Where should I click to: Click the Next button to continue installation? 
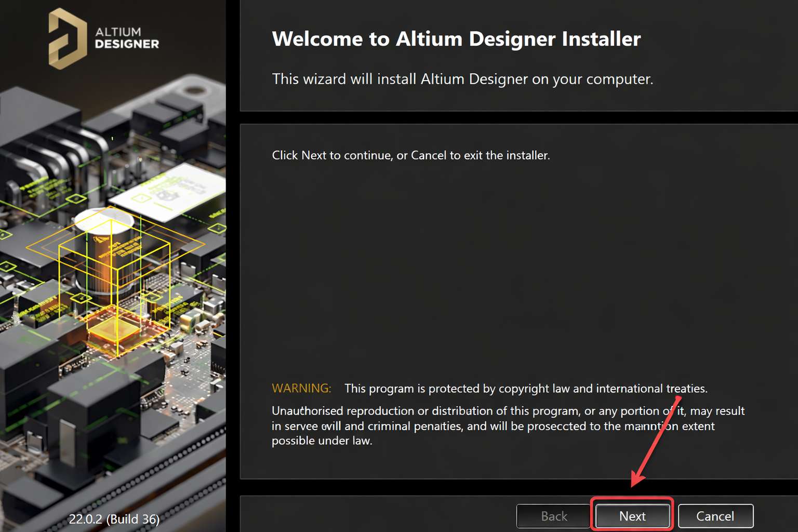(x=632, y=516)
